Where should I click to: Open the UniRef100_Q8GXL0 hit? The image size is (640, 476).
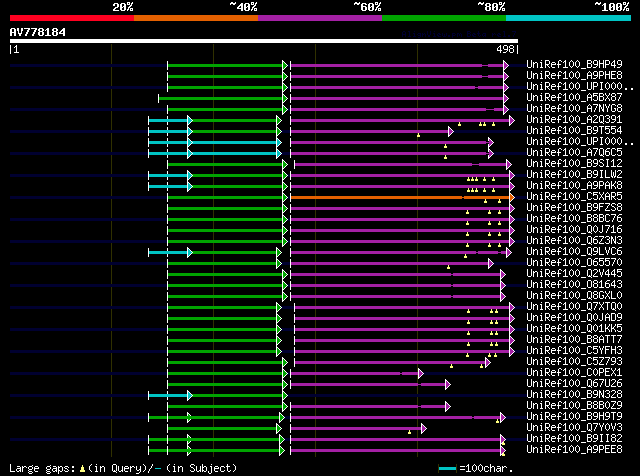point(574,296)
